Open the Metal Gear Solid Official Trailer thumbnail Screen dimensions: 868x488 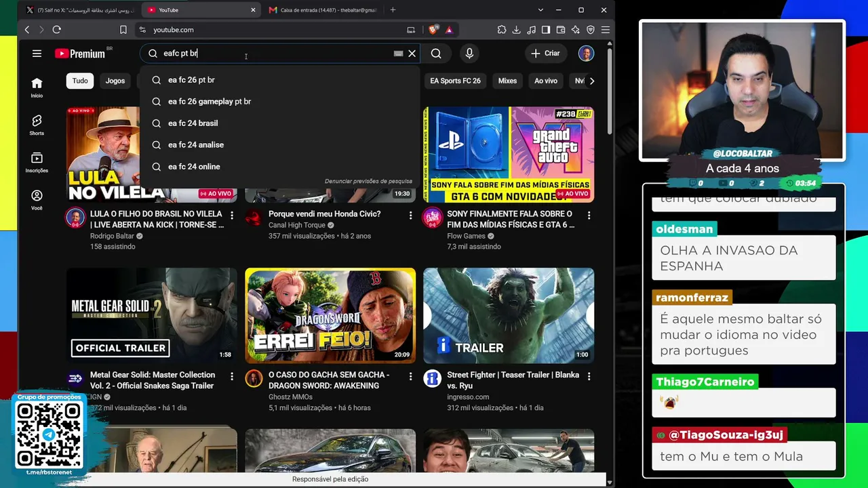point(152,315)
